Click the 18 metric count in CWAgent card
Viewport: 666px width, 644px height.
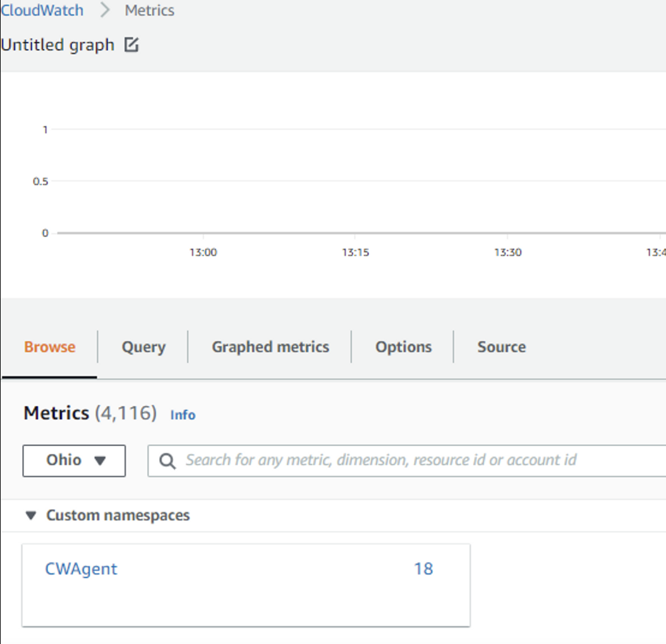click(423, 569)
